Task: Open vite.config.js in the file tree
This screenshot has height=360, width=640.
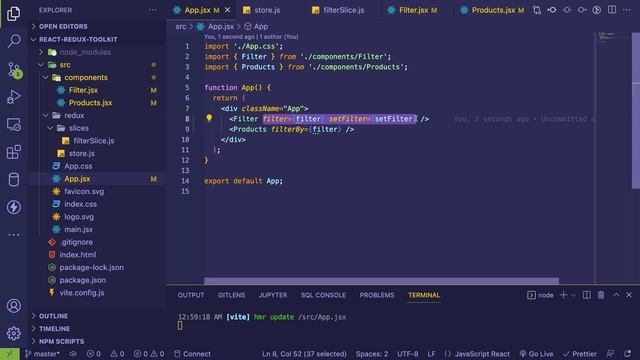Action: (x=97, y=292)
